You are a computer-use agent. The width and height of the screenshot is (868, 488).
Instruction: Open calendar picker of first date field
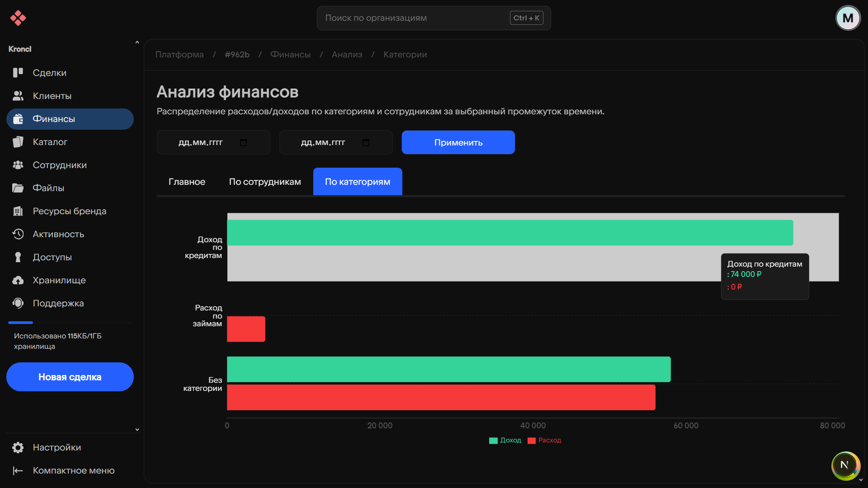pyautogui.click(x=243, y=143)
